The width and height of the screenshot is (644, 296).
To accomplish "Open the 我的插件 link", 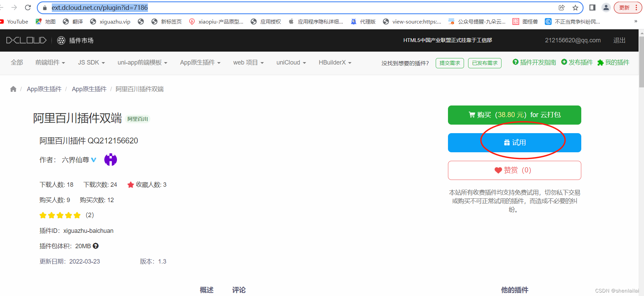I will click(613, 62).
